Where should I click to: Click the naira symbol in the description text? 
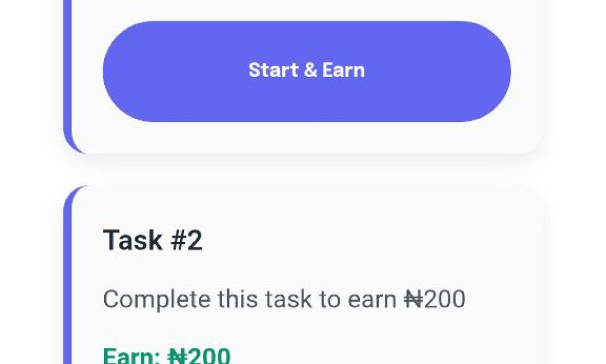coord(414,298)
